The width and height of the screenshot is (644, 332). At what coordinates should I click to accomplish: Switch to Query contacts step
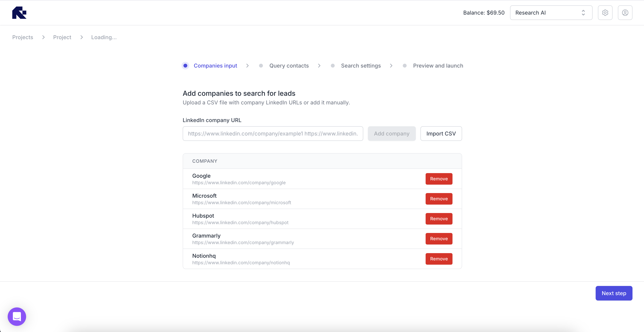click(289, 65)
